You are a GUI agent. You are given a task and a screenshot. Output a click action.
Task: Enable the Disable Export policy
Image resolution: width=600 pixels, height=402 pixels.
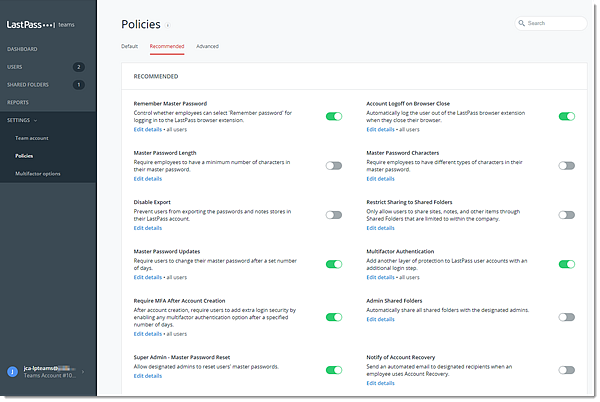point(334,215)
